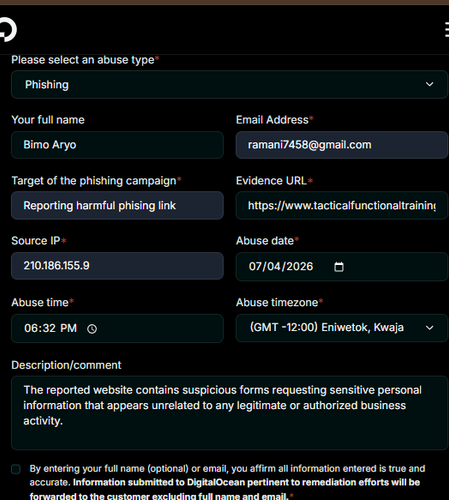Click the Source IP input field
This screenshot has height=500, width=449.
tap(117, 266)
